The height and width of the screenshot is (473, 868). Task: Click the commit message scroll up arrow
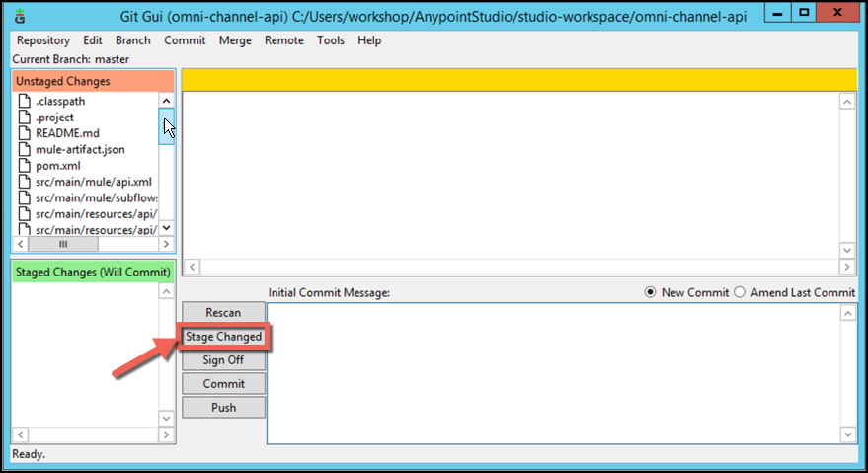tap(848, 313)
